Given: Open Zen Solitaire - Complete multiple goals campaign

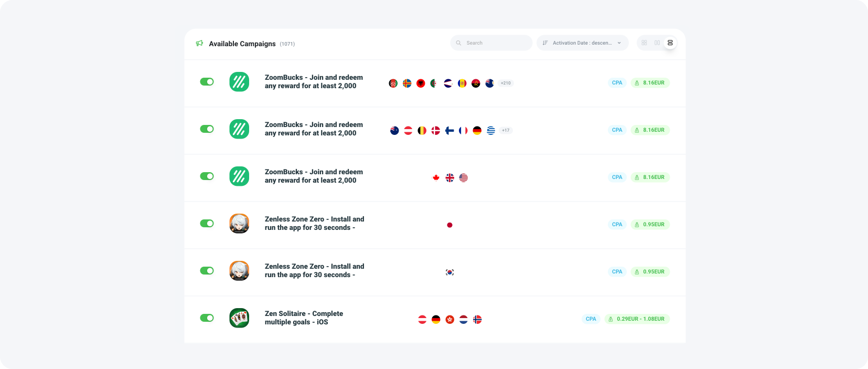Looking at the screenshot, I should (304, 318).
